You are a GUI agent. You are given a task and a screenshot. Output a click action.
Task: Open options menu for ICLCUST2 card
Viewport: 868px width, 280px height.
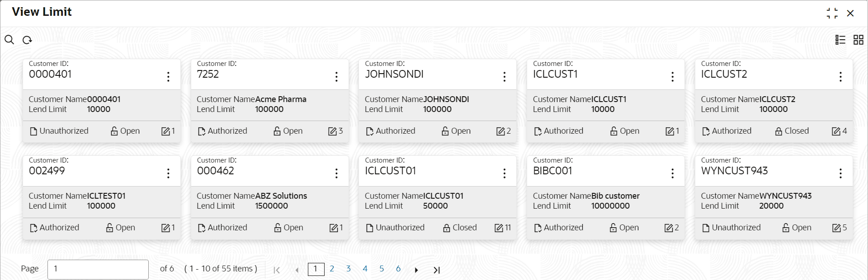coord(841,77)
